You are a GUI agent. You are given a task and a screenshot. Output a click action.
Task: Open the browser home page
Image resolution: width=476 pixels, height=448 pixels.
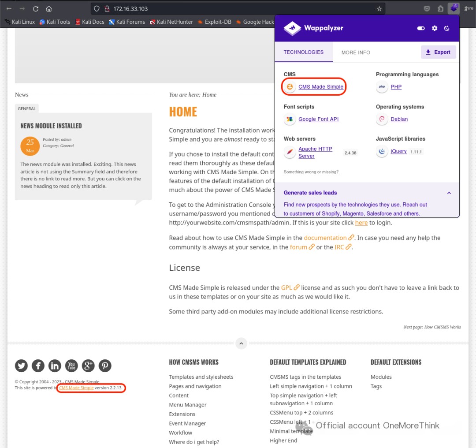pos(49,9)
